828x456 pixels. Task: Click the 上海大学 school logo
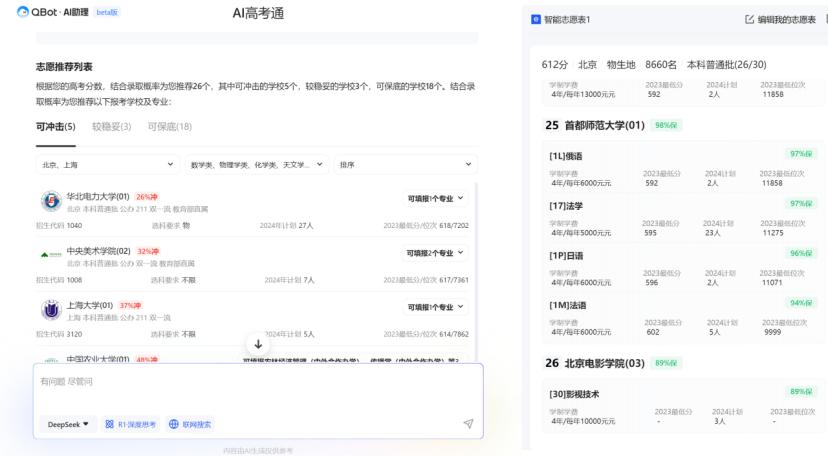pos(51,310)
